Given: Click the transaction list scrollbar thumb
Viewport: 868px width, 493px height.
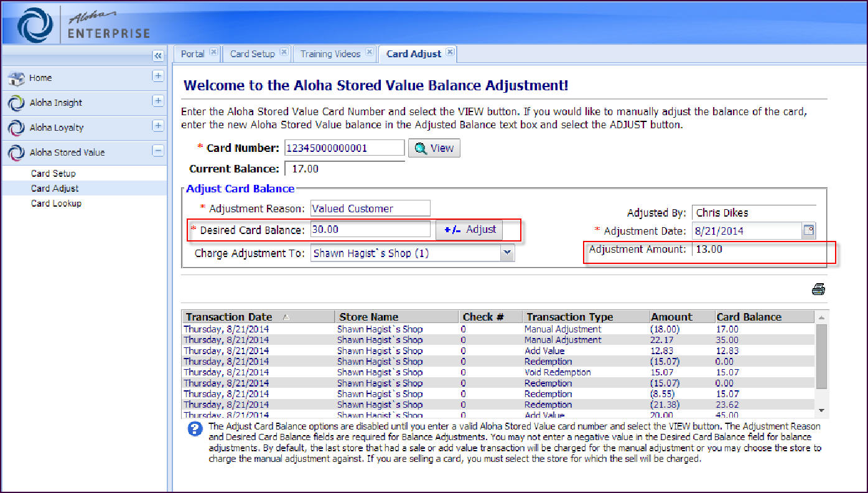Looking at the screenshot, I should click(821, 356).
